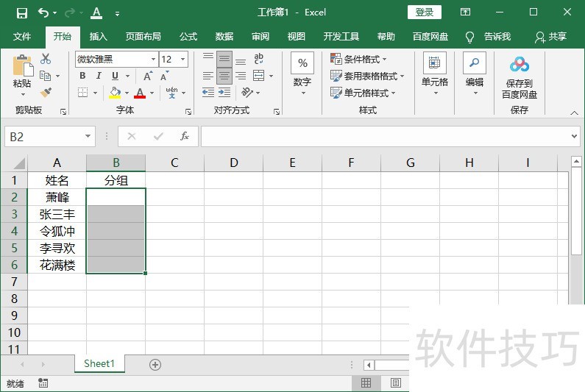This screenshot has height=392, width=585.
Task: Click the Number format percent icon
Action: (302, 63)
